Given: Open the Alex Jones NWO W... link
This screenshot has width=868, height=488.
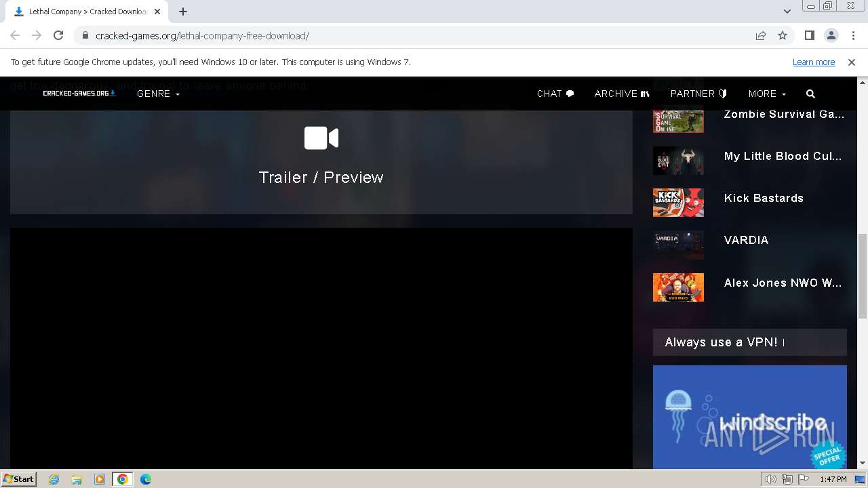Looking at the screenshot, I should (x=783, y=283).
